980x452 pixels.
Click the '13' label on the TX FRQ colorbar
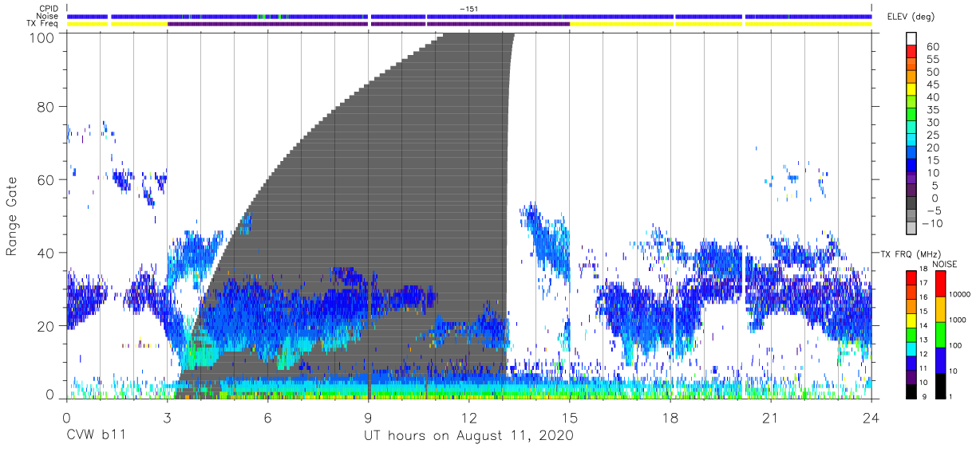925,341
